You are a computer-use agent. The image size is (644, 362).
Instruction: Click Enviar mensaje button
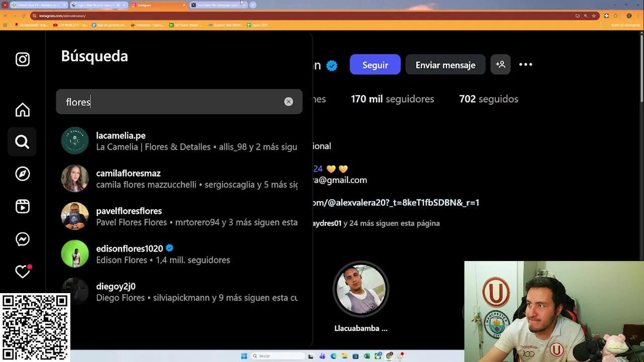[x=445, y=65]
